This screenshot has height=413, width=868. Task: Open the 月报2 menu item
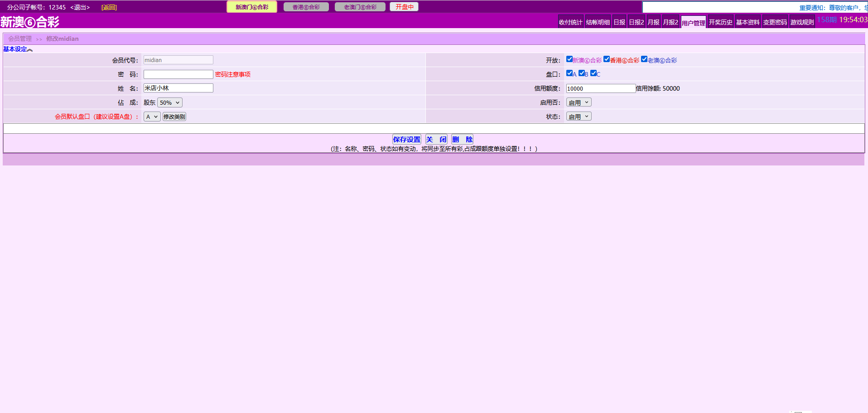coord(671,22)
